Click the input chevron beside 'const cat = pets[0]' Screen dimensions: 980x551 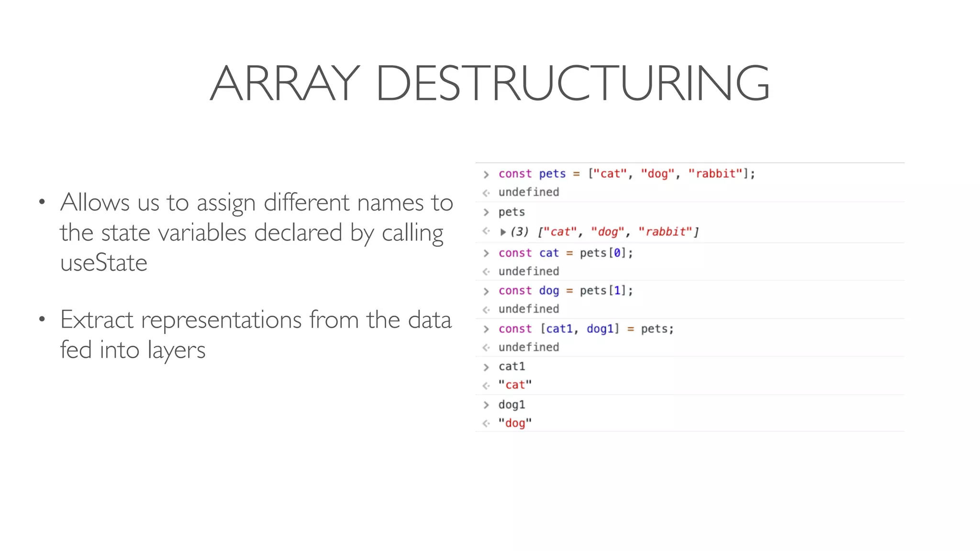coord(486,253)
